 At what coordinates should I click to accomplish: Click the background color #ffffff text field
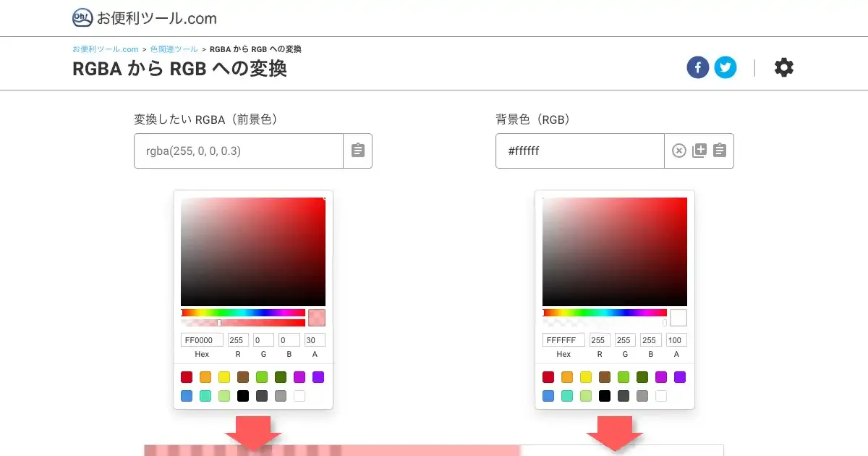(x=579, y=151)
